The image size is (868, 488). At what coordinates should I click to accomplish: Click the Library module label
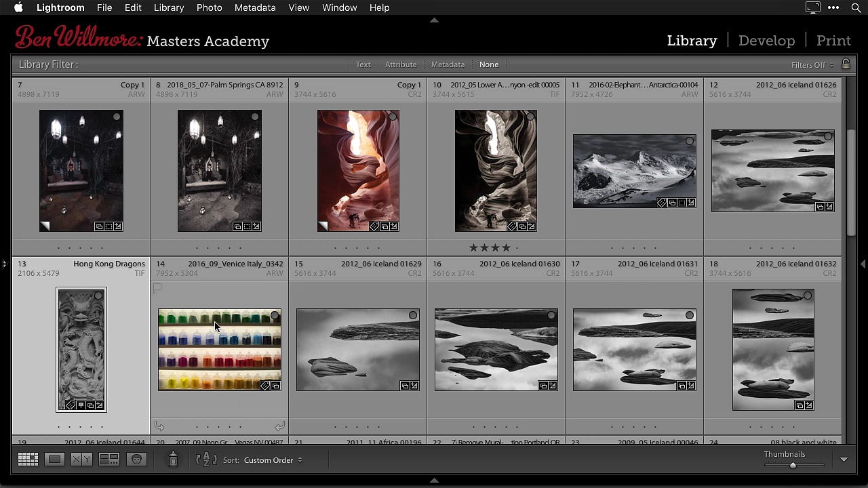click(x=692, y=41)
